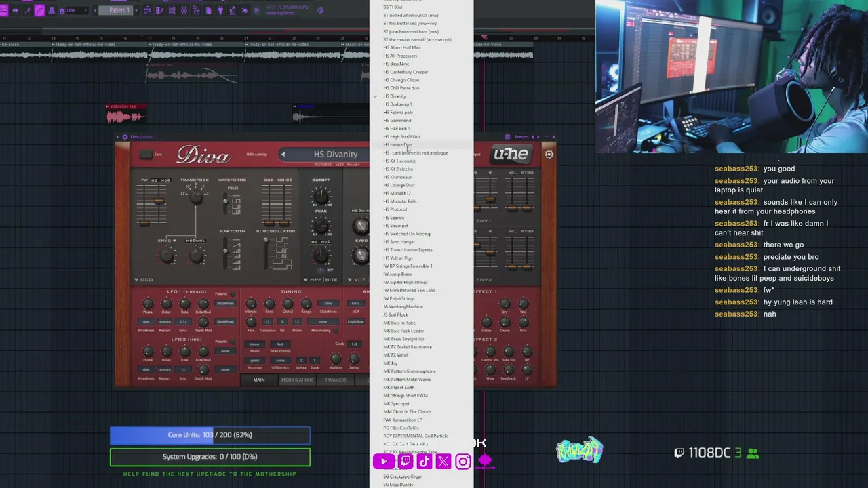Screen dimensions: 868x488
Task: Open voice Mode mono selector
Action: point(255,344)
